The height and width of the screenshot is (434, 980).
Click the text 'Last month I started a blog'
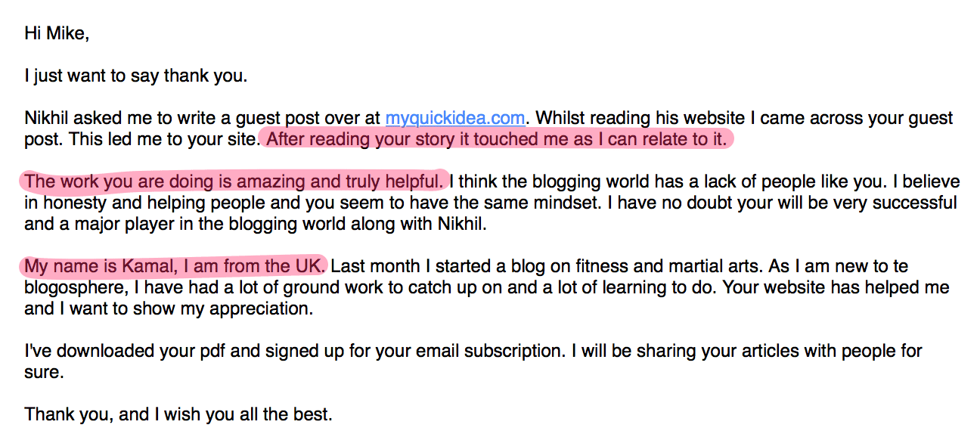click(x=445, y=266)
